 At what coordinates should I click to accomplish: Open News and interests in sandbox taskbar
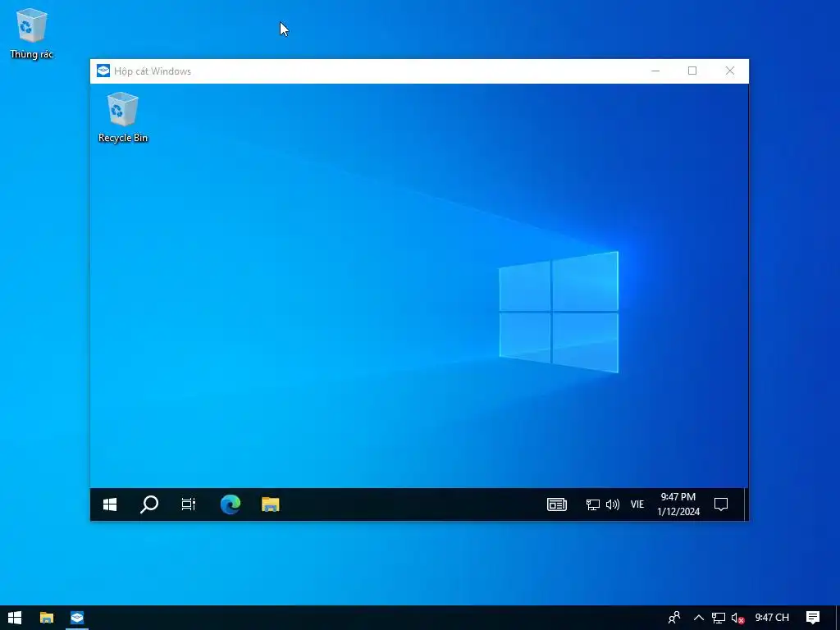coord(557,504)
